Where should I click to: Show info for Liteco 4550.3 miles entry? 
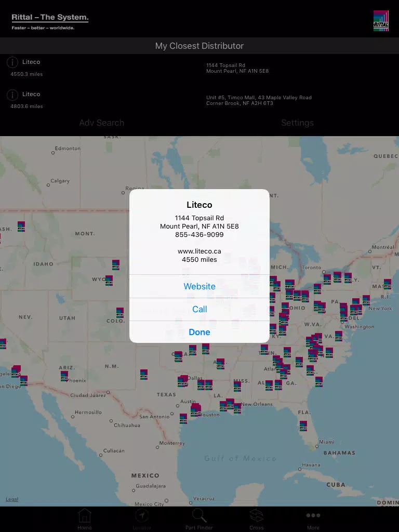click(x=12, y=62)
